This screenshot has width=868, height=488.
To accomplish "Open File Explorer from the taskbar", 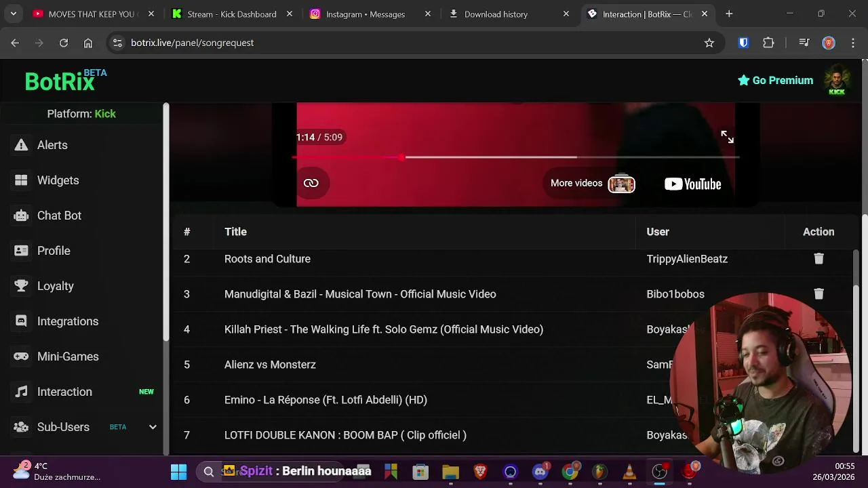I will pyautogui.click(x=450, y=472).
